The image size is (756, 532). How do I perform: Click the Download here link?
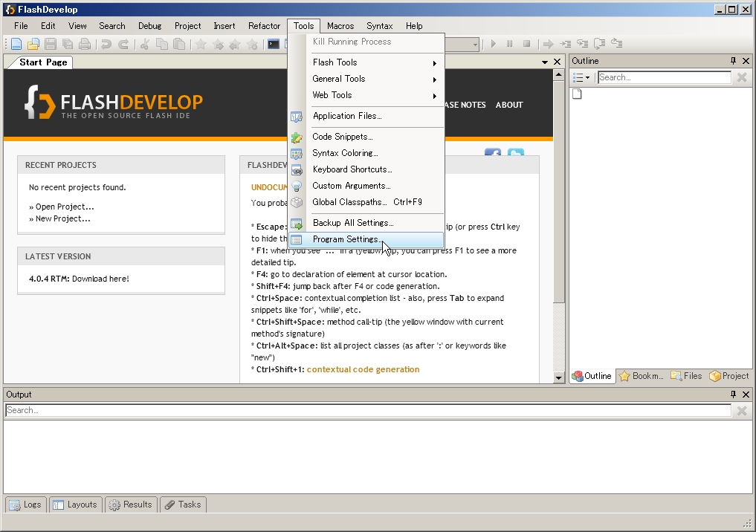tap(100, 279)
